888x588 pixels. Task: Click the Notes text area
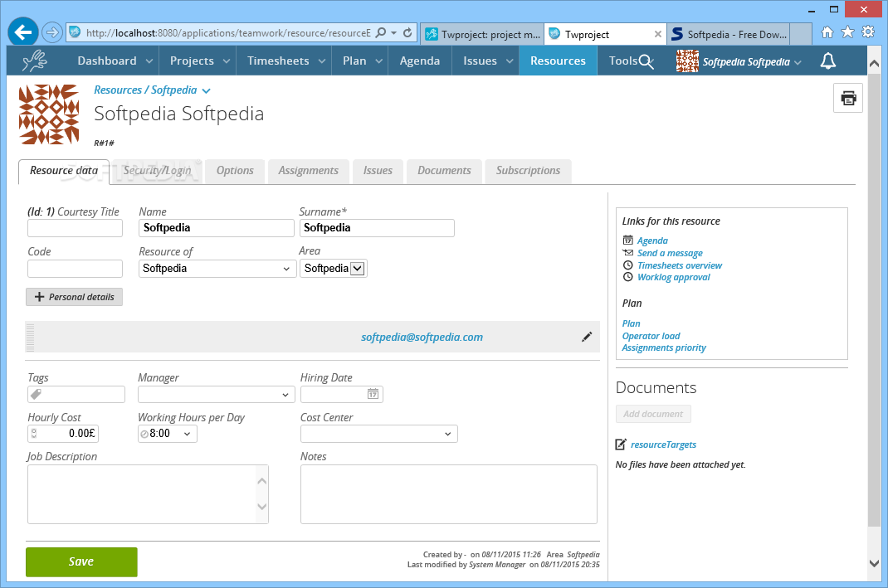448,494
